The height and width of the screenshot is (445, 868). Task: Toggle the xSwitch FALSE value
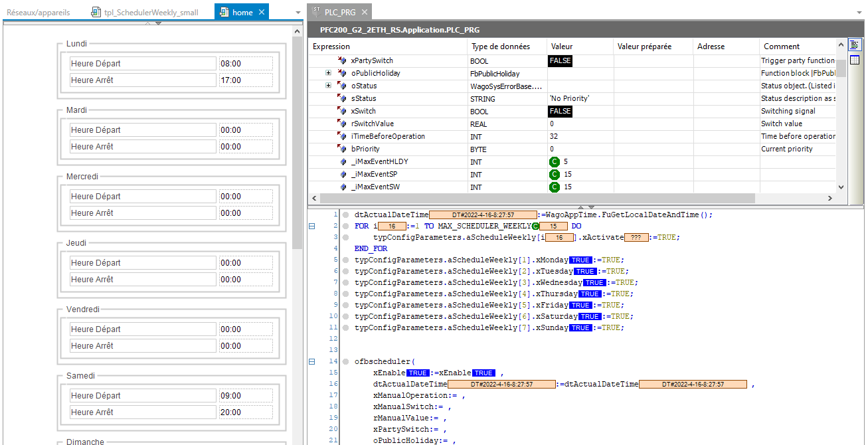point(560,112)
